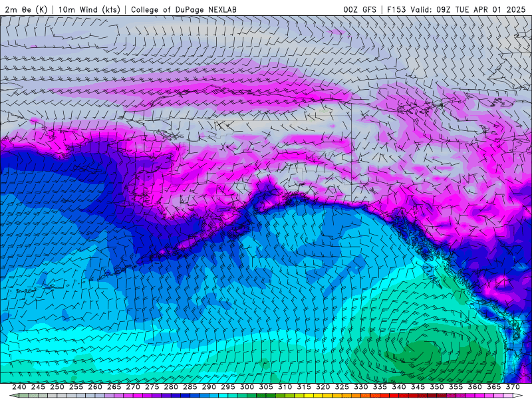
Task: Select the 360 value on the color scale
Action: pyautogui.click(x=475, y=387)
